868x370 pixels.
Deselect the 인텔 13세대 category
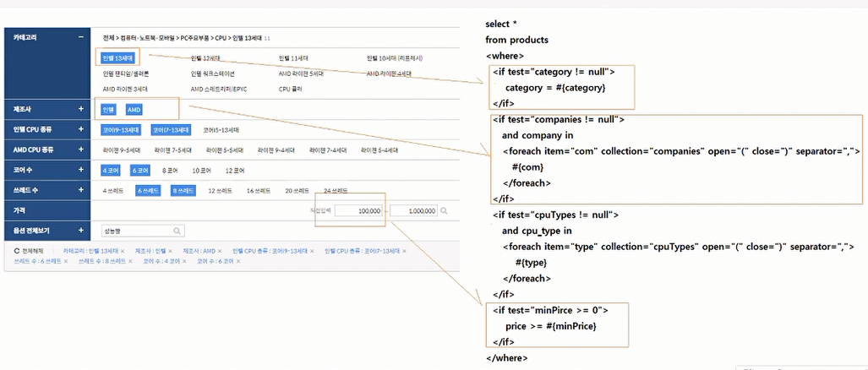tap(117, 57)
